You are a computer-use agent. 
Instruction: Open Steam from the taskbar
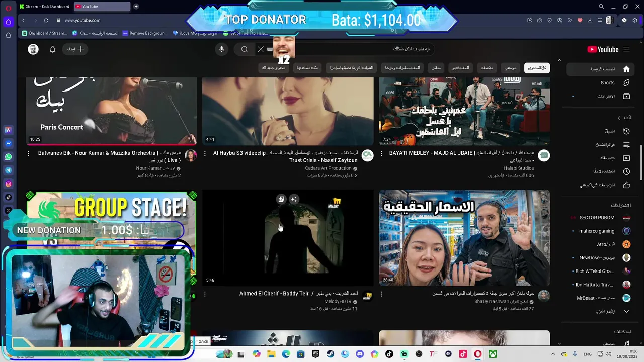click(330, 354)
